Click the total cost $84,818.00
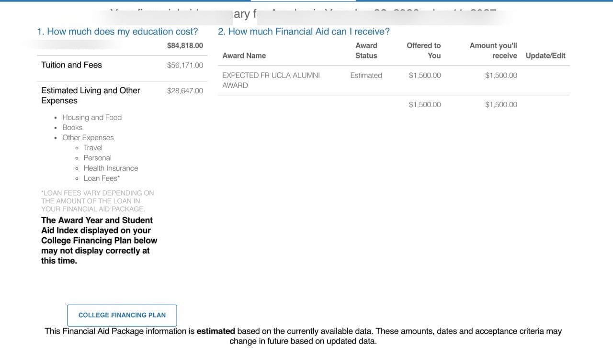The image size is (613, 364). [x=185, y=45]
